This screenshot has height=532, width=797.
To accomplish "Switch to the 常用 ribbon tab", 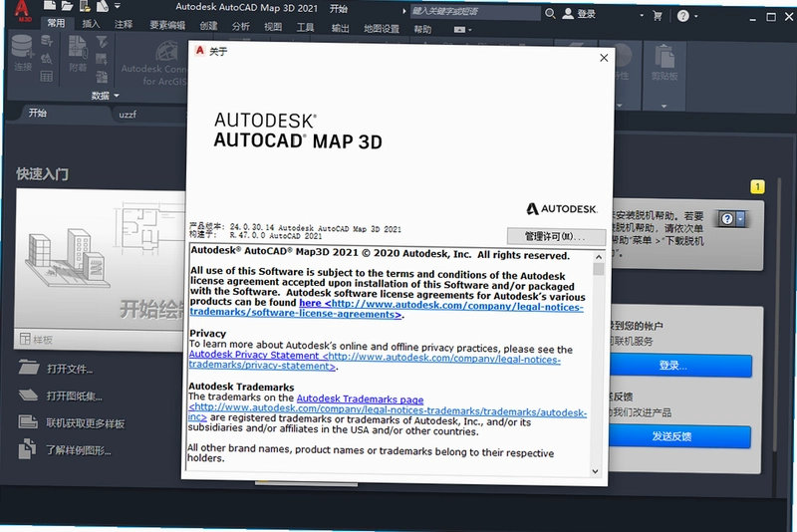I will pyautogui.click(x=56, y=23).
